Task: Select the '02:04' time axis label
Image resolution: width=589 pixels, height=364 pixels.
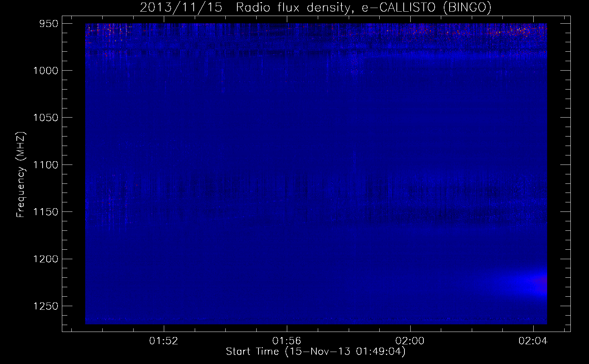Action: coord(533,341)
